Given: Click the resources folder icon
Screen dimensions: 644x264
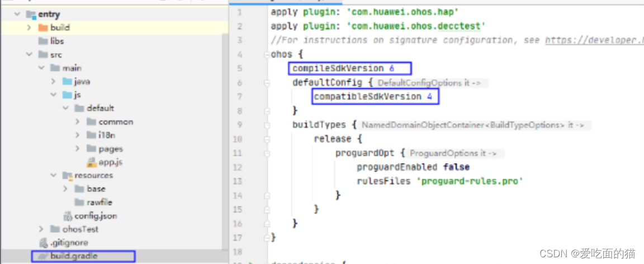Looking at the screenshot, I should [67, 175].
